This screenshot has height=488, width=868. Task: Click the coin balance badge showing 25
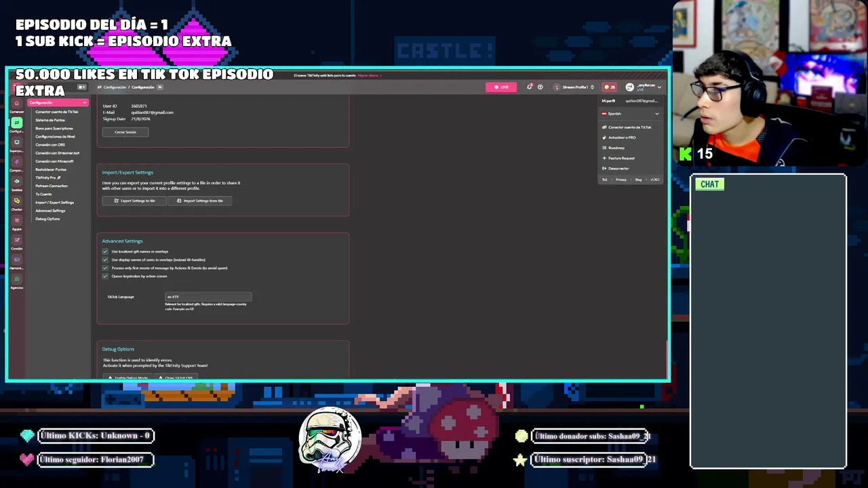610,87
